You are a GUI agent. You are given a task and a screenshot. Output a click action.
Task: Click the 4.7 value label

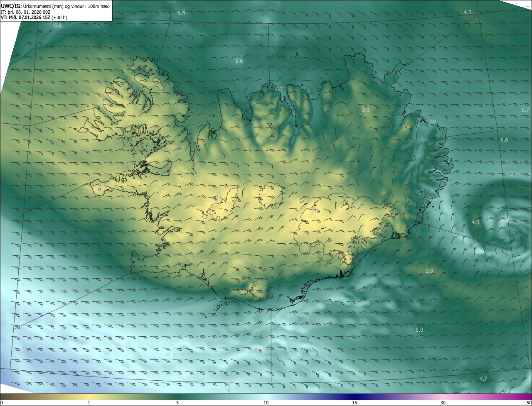point(483,379)
